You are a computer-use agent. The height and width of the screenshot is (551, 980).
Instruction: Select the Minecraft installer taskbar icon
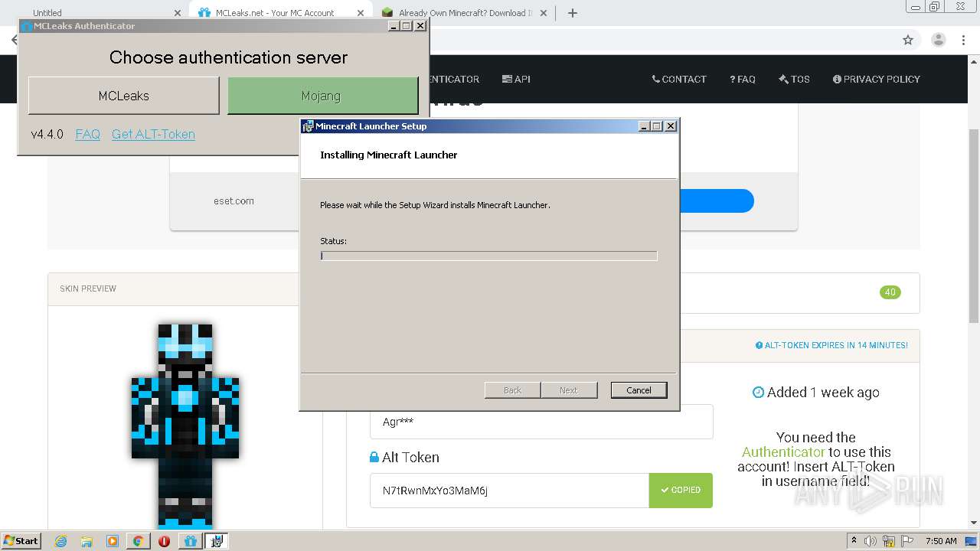pyautogui.click(x=217, y=541)
